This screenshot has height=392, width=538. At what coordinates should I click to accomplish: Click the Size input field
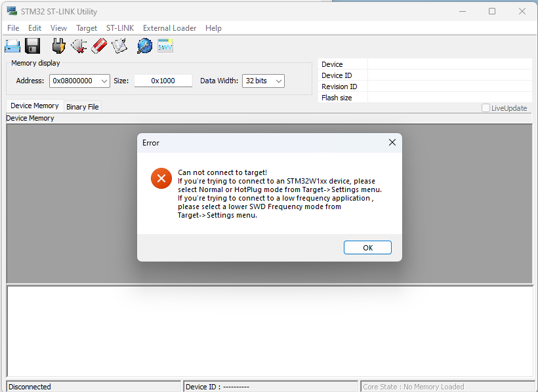pos(163,81)
